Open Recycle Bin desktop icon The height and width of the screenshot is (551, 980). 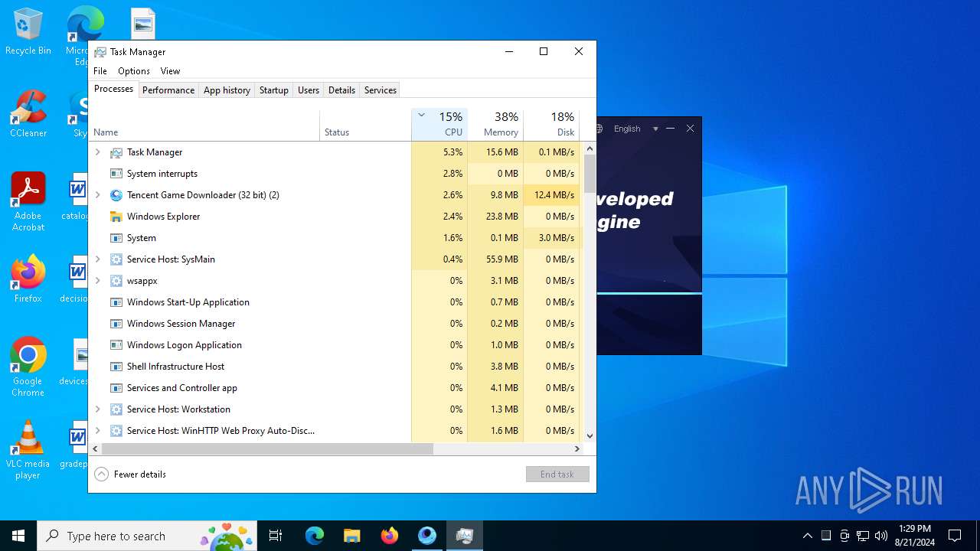tap(28, 31)
